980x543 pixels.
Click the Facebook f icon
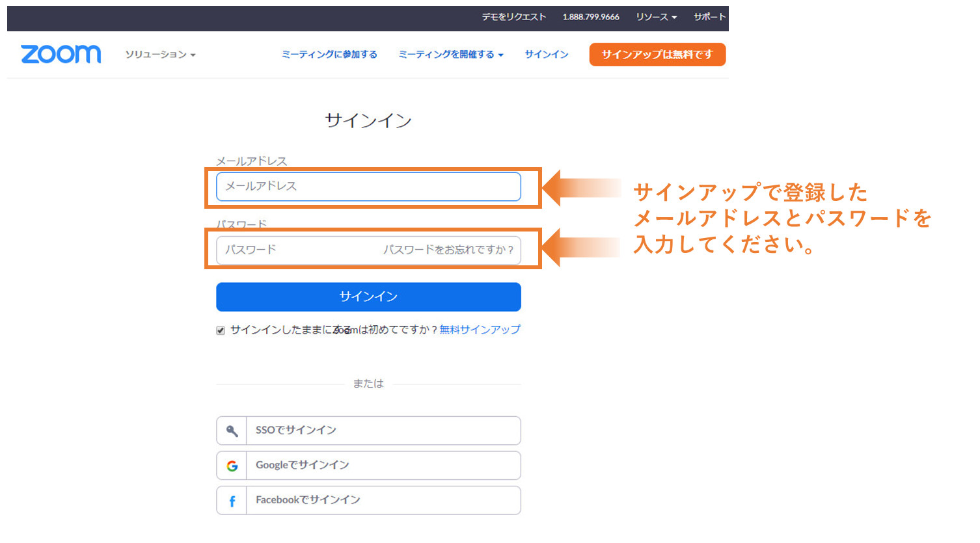232,501
